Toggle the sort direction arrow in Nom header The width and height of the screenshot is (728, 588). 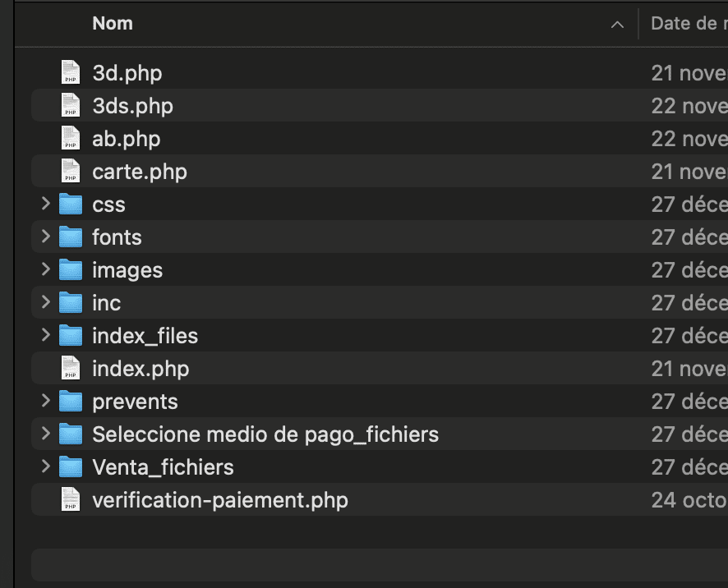coord(617,25)
